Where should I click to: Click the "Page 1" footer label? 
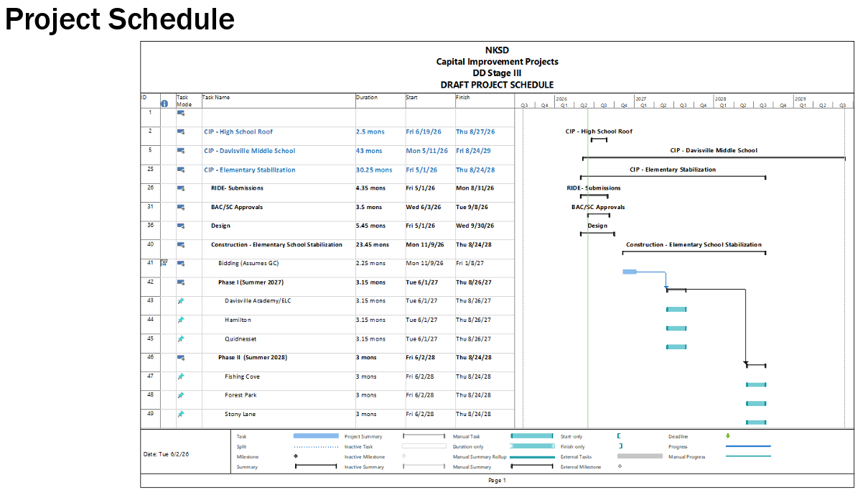497,480
